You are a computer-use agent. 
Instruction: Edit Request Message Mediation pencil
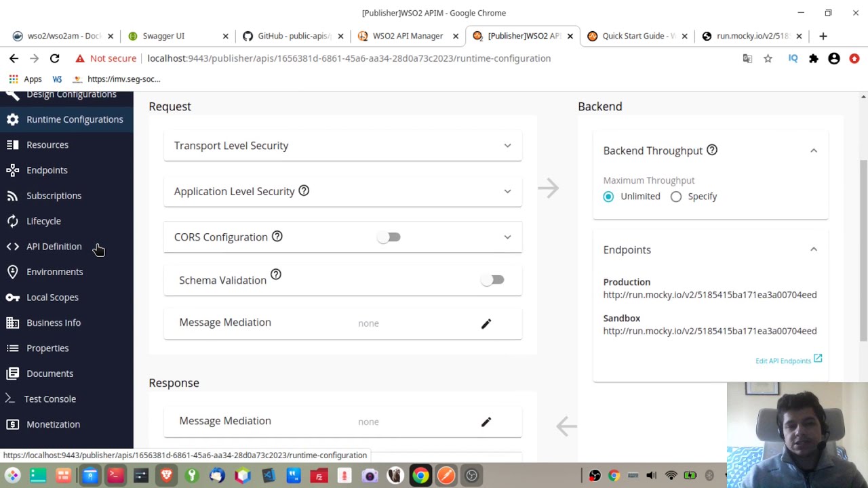(486, 324)
